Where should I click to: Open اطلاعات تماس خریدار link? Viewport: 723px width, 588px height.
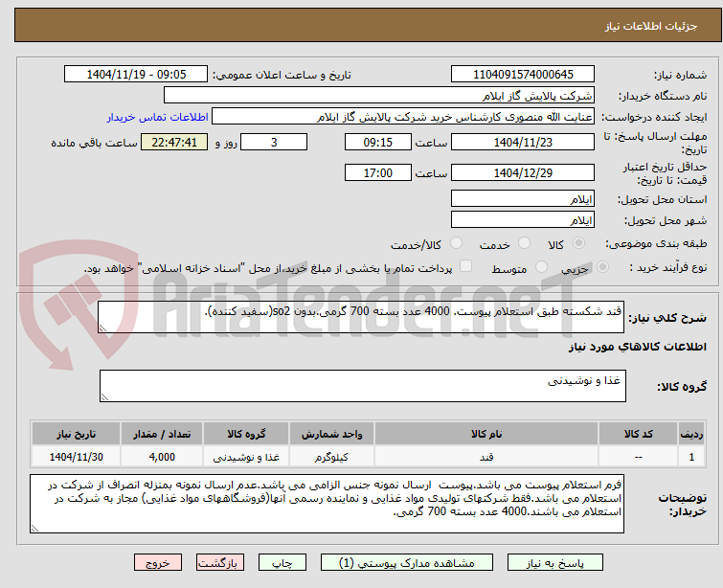(158, 117)
